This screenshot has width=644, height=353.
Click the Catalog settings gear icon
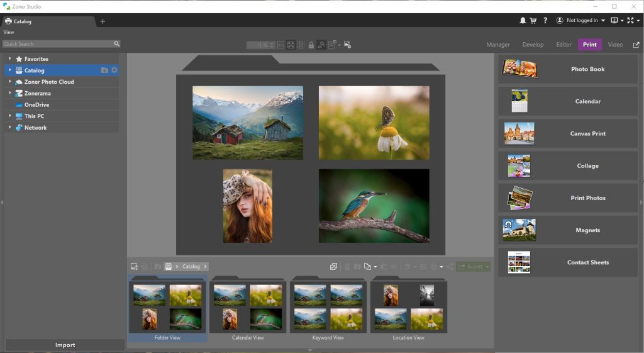click(x=114, y=70)
